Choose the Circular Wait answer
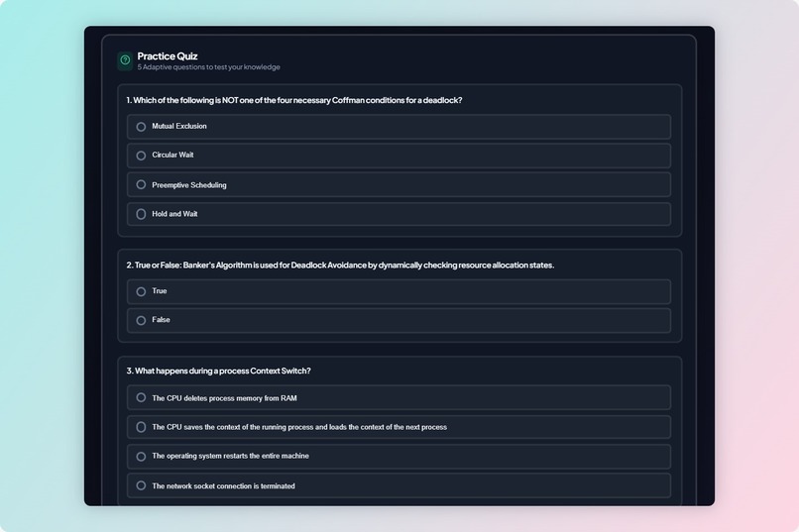Screen dimensions: 799x532 pos(399,156)
